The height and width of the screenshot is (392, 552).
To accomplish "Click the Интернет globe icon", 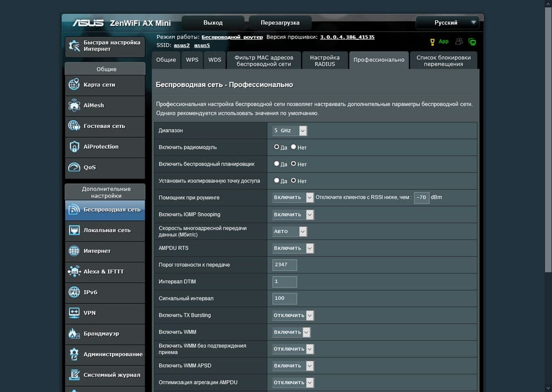I will pyautogui.click(x=74, y=251).
